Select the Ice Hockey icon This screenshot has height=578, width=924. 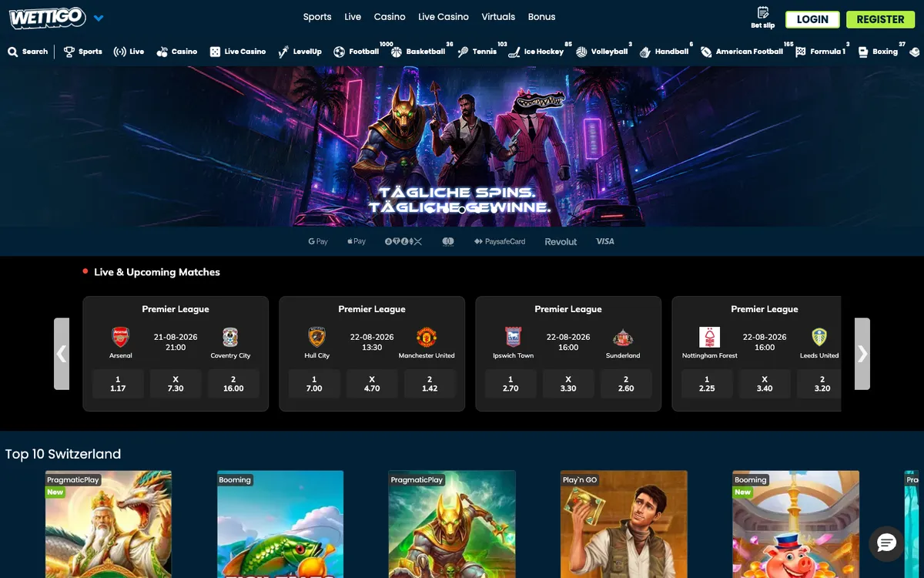point(514,52)
